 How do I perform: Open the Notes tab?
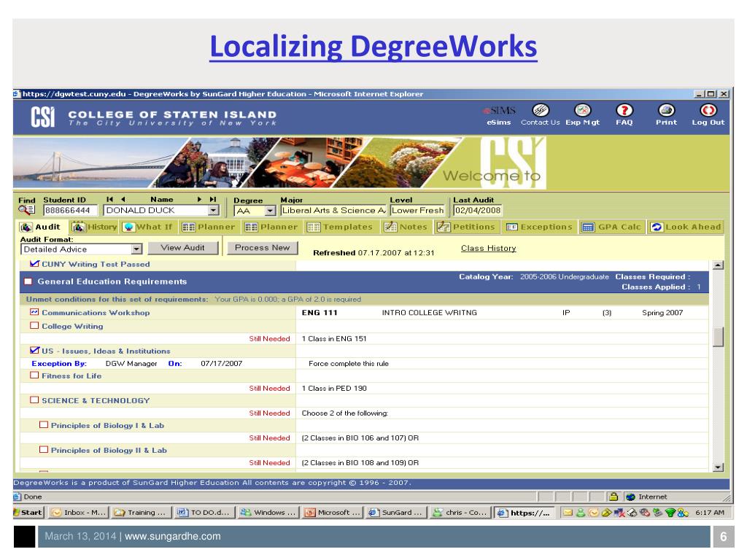(406, 227)
